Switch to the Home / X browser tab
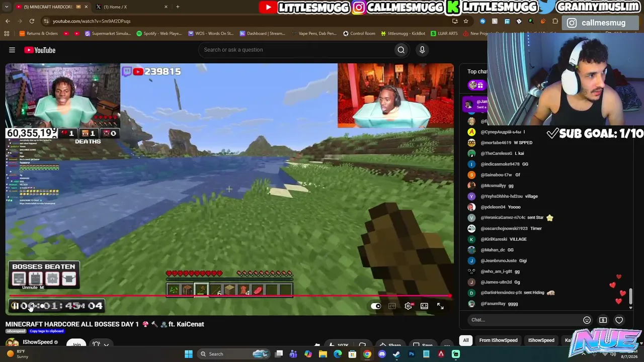The image size is (644, 362). (x=132, y=7)
